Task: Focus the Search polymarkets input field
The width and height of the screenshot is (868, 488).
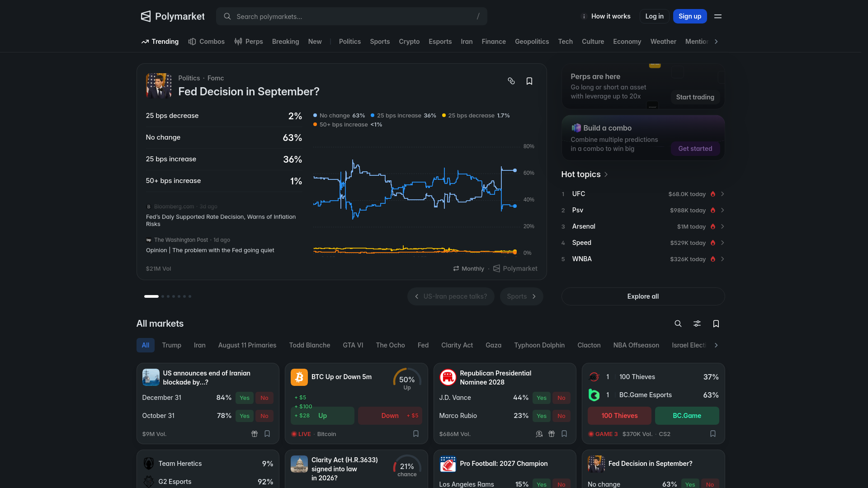Action: coord(352,16)
